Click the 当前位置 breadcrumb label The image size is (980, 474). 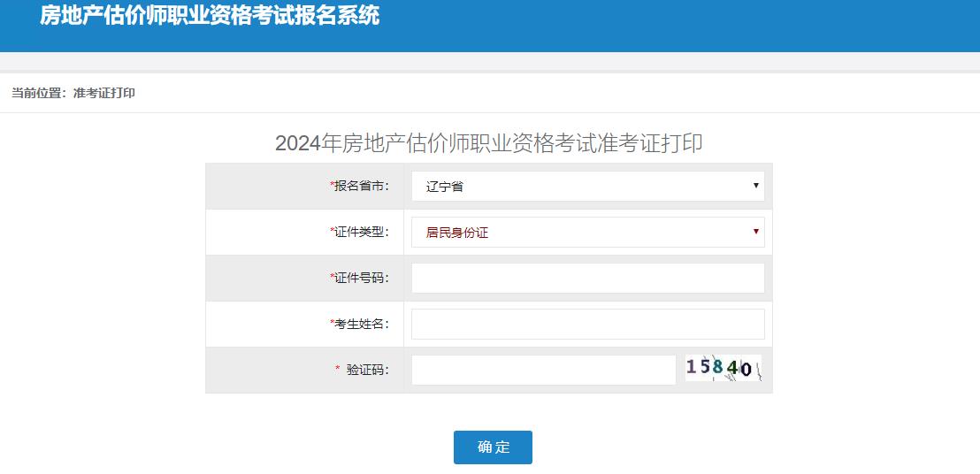pos(37,93)
